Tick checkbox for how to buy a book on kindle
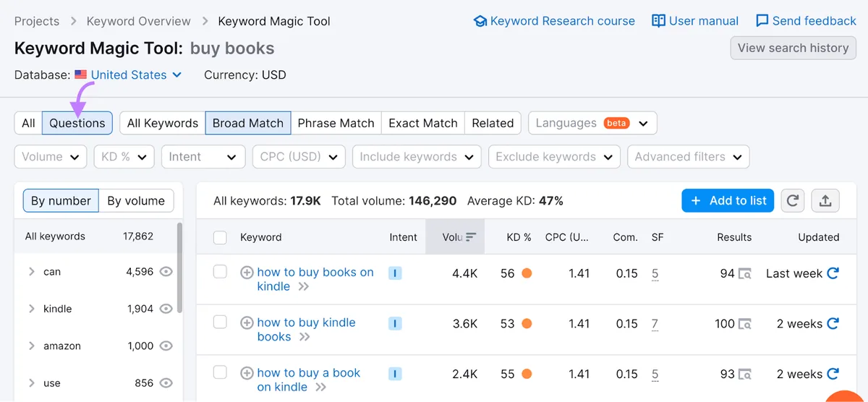Image resolution: width=868 pixels, height=402 pixels. [221, 373]
